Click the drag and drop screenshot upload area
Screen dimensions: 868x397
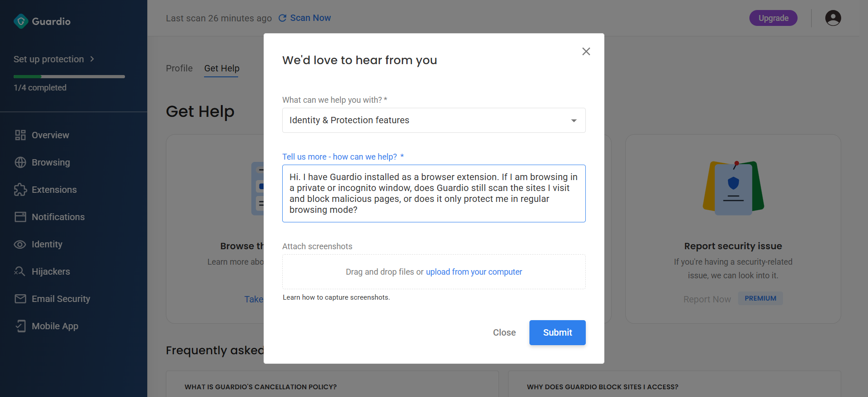[434, 271]
